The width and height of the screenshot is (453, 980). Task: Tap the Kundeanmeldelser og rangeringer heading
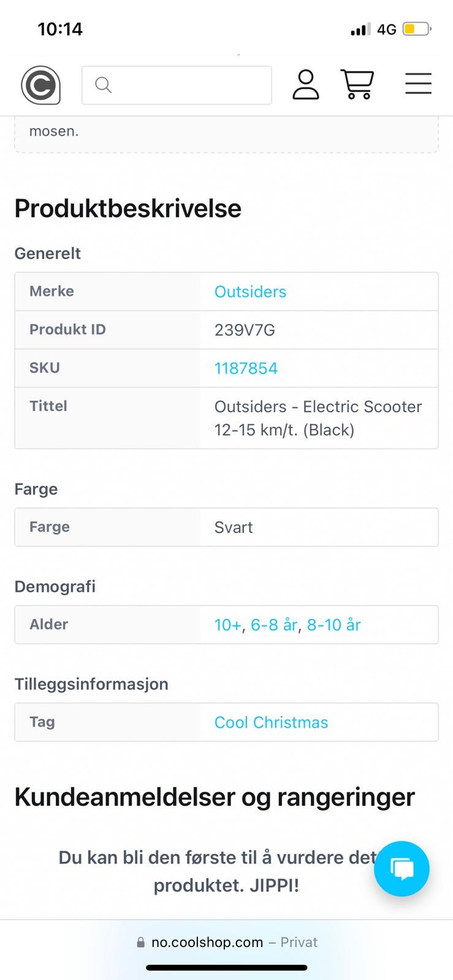(x=215, y=797)
